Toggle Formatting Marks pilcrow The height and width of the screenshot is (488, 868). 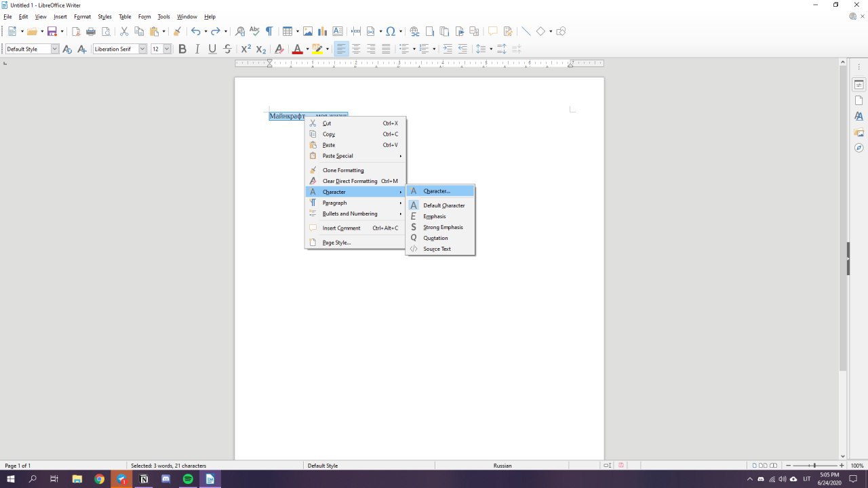[269, 31]
